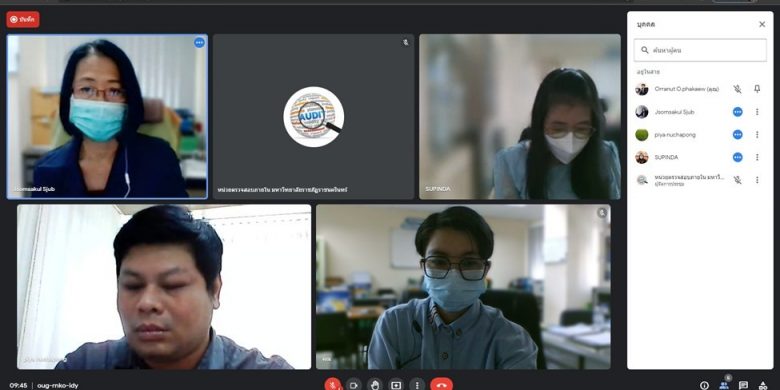780x390 pixels.
Task: Click the red recording indicator button
Action: (x=23, y=19)
